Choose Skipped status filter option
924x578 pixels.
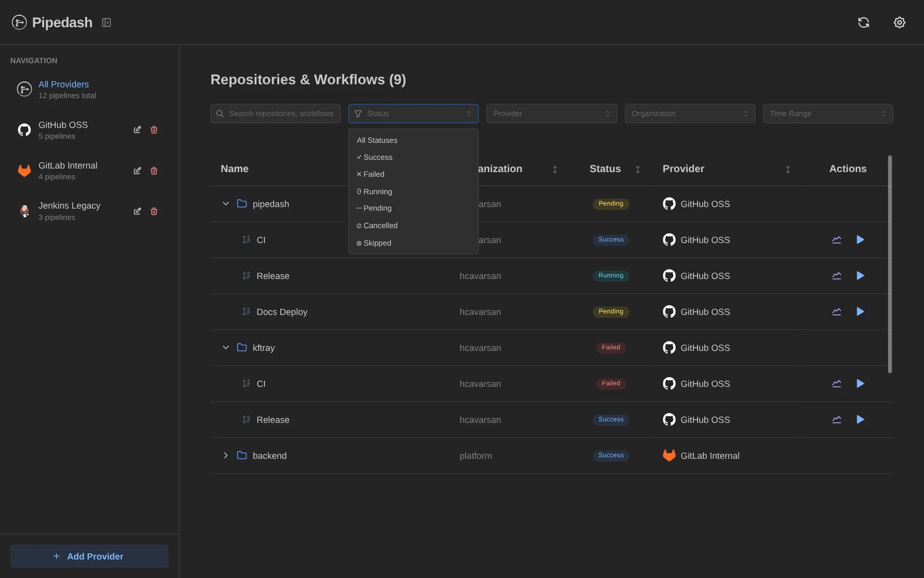(x=413, y=243)
